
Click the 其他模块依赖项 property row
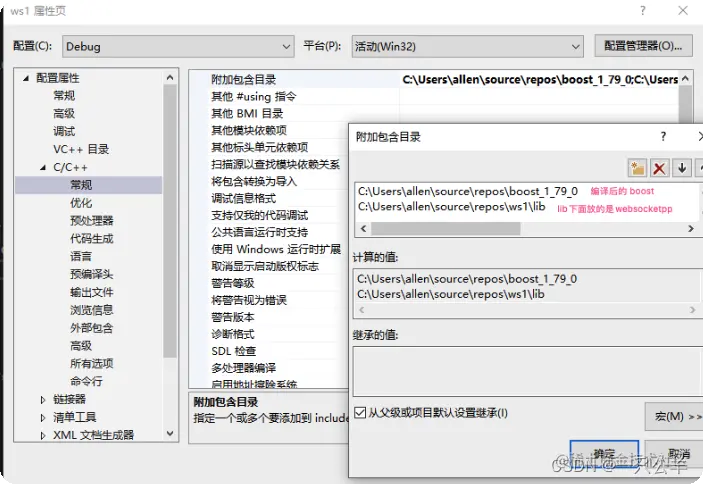[x=249, y=130]
